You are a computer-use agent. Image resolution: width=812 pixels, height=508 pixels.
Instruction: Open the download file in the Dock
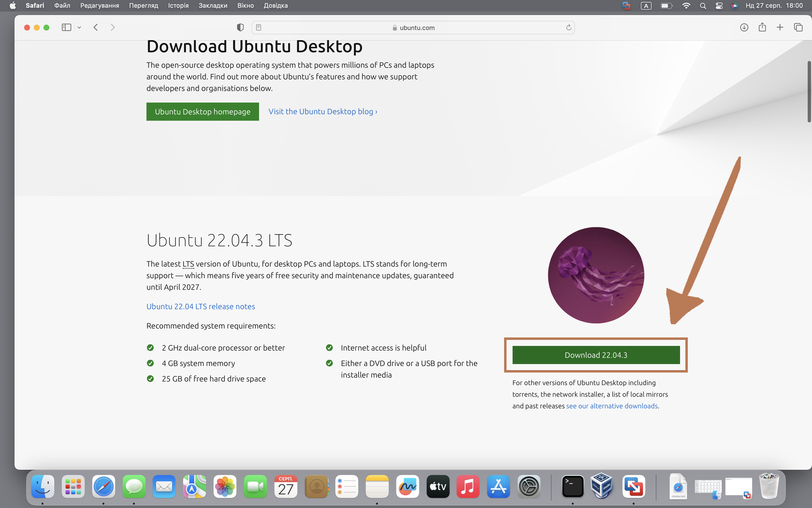click(678, 486)
